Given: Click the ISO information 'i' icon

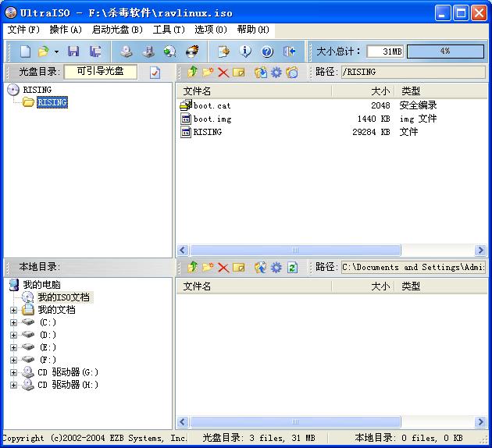Looking at the screenshot, I should point(245,52).
